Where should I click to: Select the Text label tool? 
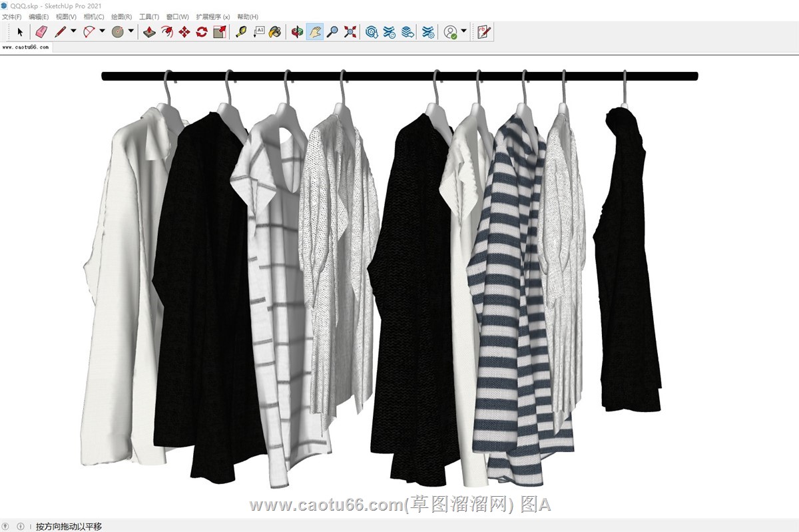(x=259, y=31)
